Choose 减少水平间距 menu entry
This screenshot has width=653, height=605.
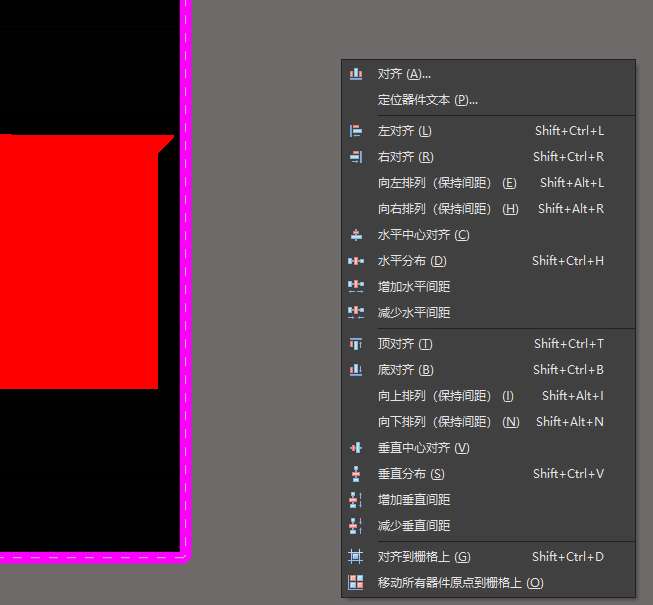[x=488, y=312]
